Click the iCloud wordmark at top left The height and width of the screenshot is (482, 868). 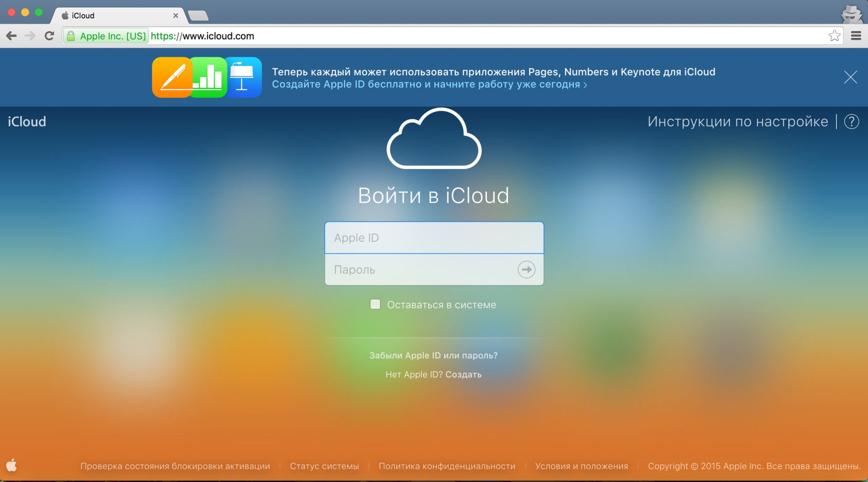click(x=27, y=122)
